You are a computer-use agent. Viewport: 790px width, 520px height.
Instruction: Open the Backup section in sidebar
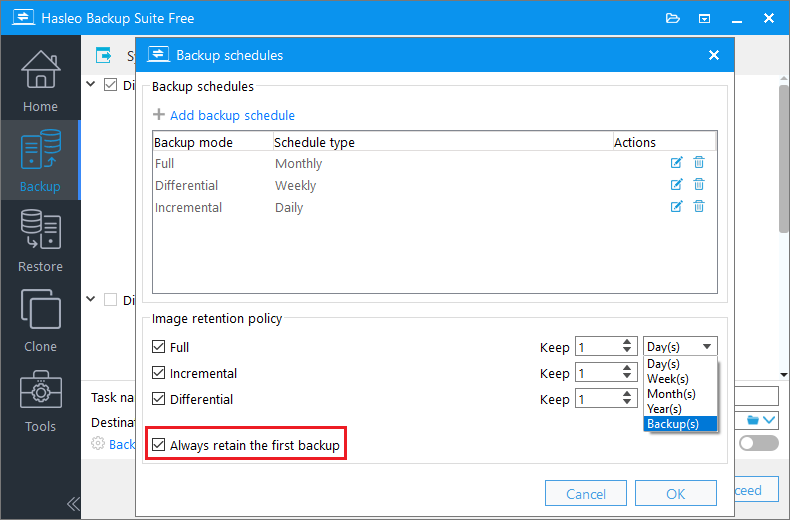(x=40, y=160)
